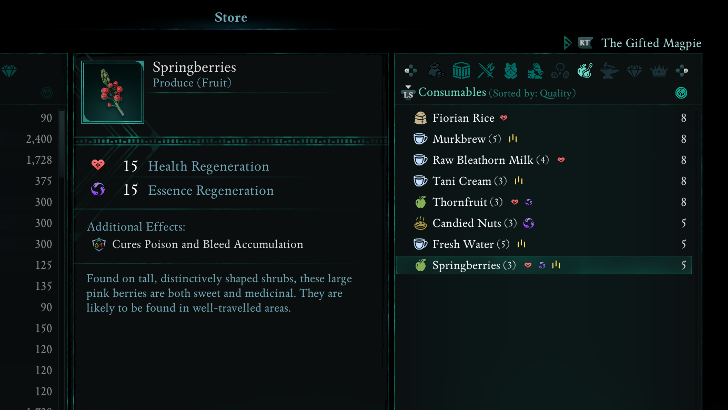Switch to The Gifted Magpie vendor
The height and width of the screenshot is (410, 728).
click(x=651, y=43)
